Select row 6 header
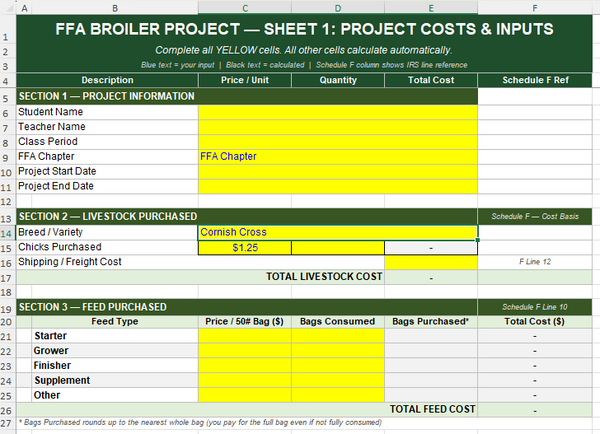 (8, 113)
